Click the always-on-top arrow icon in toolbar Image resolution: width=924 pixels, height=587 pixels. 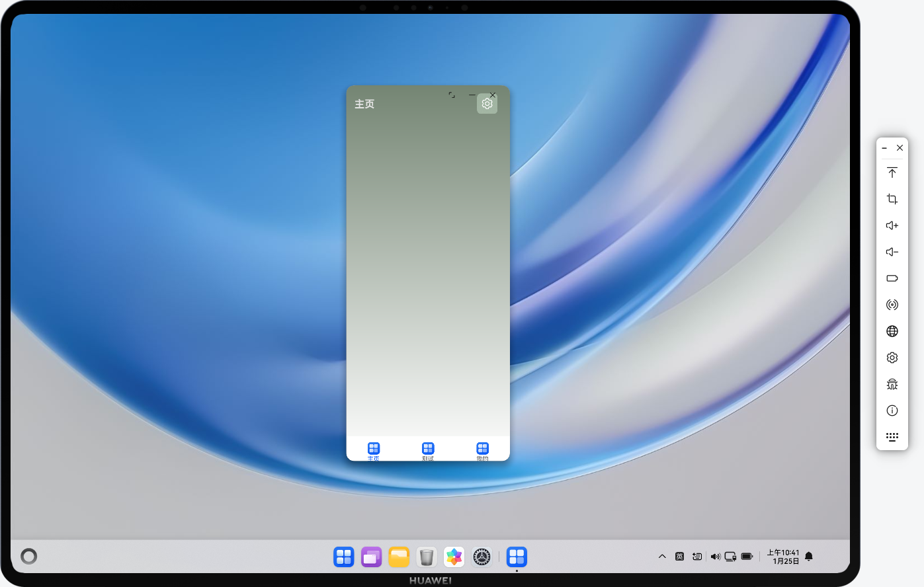coord(892,173)
